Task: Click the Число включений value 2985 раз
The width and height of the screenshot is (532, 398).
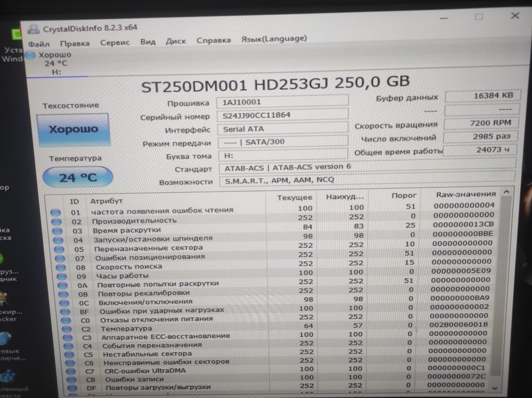Action: tap(480, 136)
